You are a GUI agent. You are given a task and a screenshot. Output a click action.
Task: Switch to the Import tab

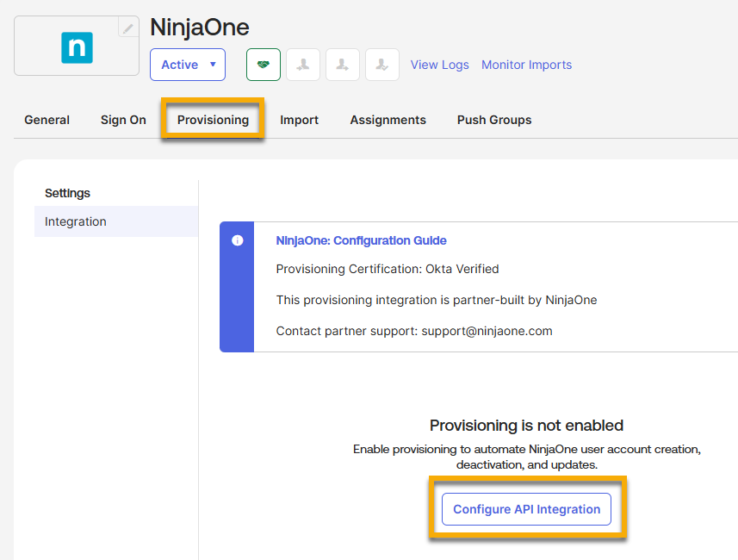click(x=299, y=120)
